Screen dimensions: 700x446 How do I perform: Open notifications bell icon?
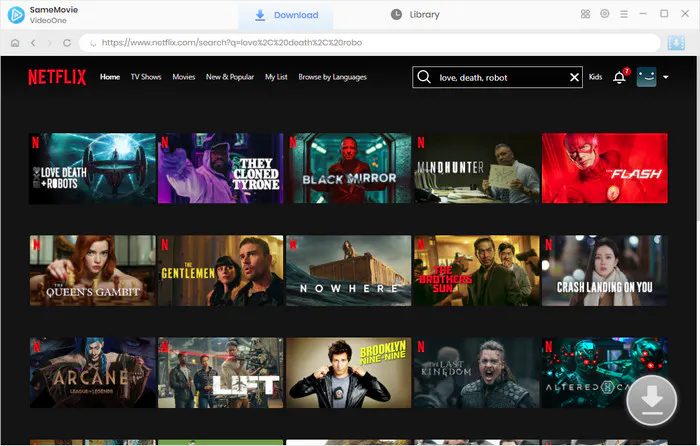(x=619, y=77)
